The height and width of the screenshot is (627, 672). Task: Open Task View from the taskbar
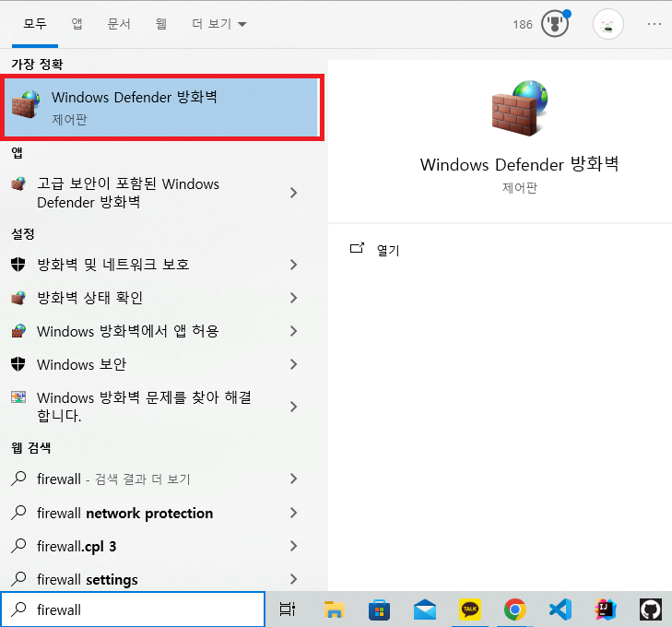(287, 609)
